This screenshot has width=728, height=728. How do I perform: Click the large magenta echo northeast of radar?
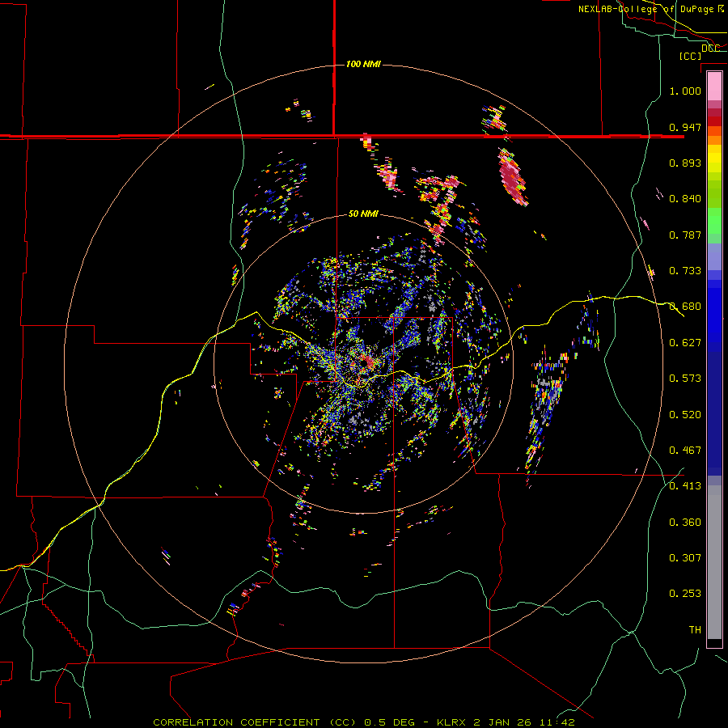(513, 177)
